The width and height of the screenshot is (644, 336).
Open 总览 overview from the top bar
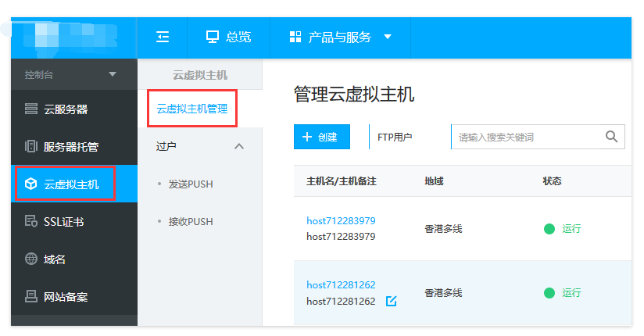pyautogui.click(x=228, y=37)
